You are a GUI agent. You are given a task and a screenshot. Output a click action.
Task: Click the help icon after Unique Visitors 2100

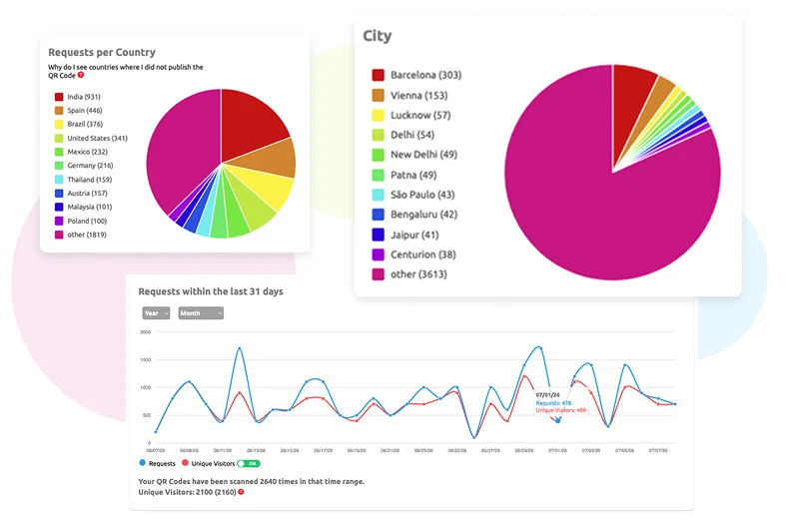click(241, 492)
